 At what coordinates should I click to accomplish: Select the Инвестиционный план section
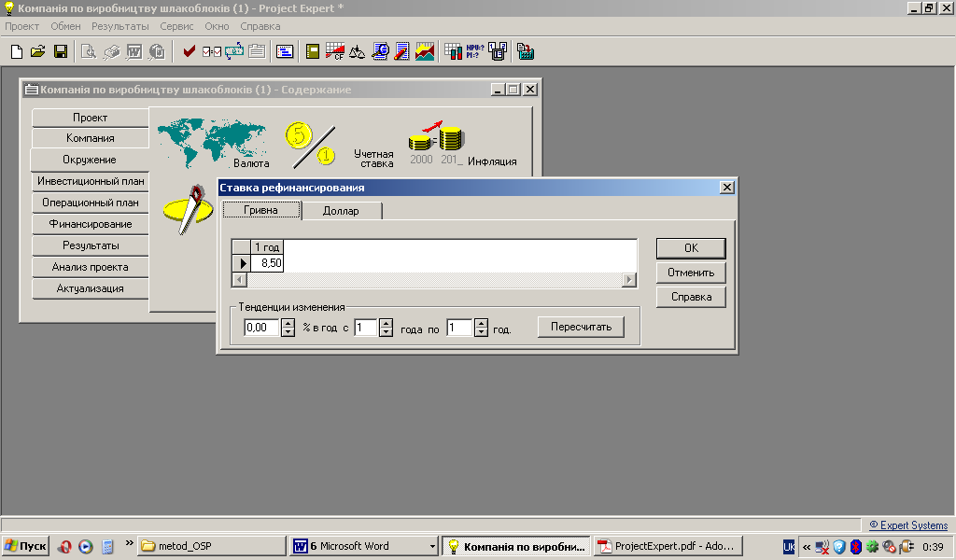tap(91, 181)
